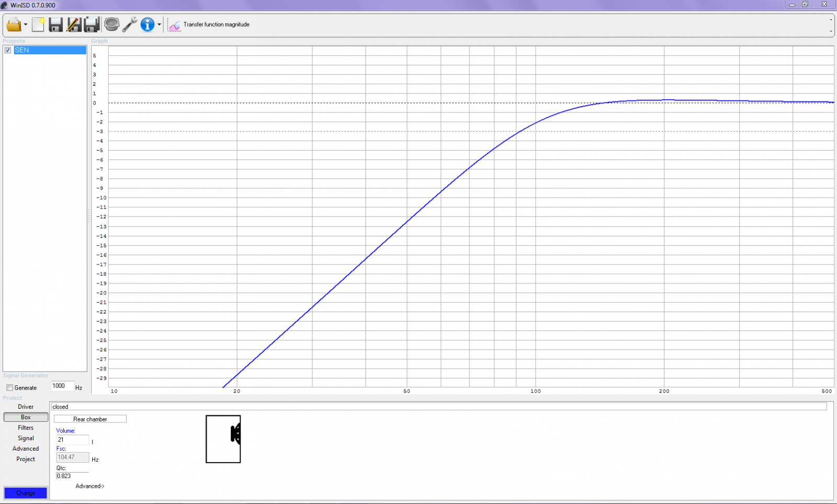Viewport: 837px width, 504px height.
Task: Open the Signal tab
Action: (26, 438)
